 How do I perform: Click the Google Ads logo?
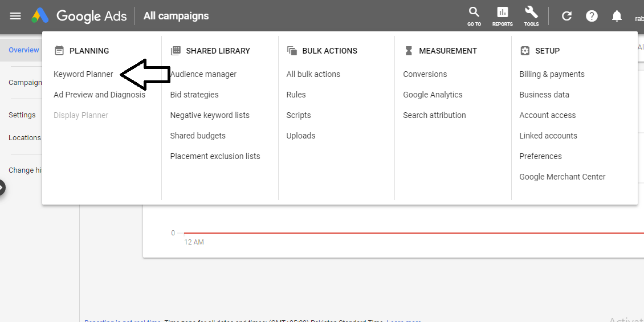80,16
